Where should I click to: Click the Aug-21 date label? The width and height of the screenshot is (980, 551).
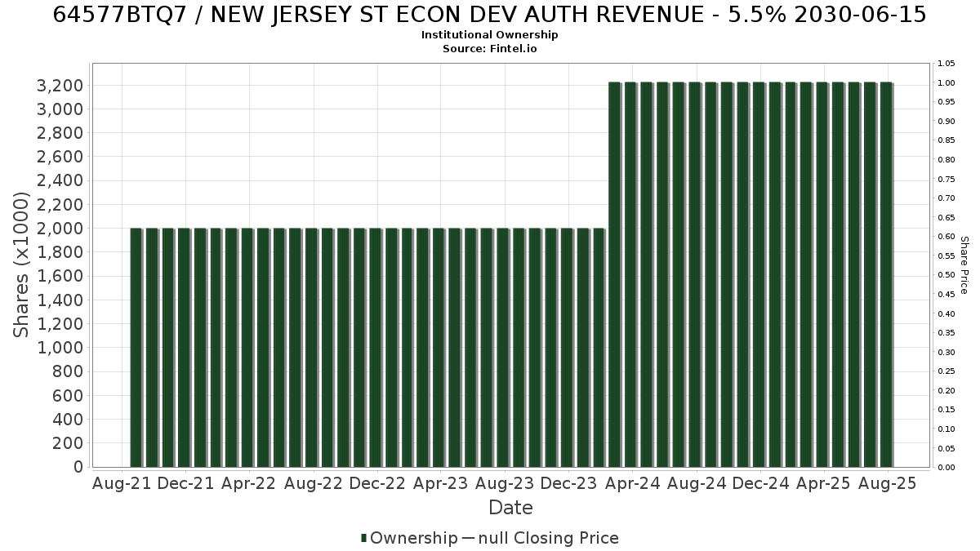(122, 483)
